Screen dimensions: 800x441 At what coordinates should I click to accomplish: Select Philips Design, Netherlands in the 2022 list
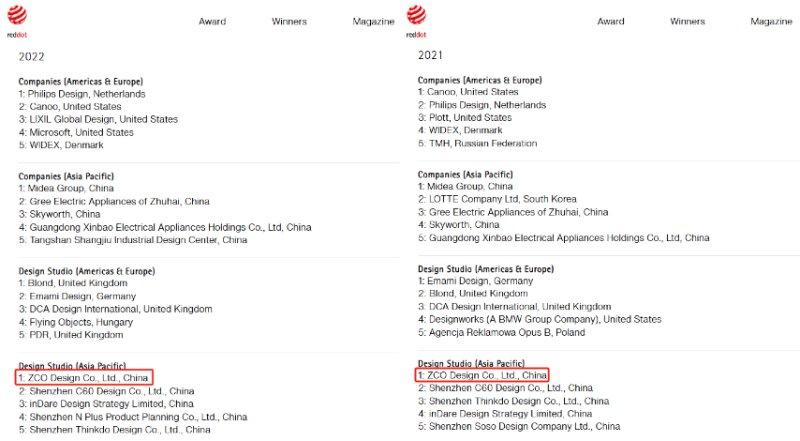tap(82, 94)
